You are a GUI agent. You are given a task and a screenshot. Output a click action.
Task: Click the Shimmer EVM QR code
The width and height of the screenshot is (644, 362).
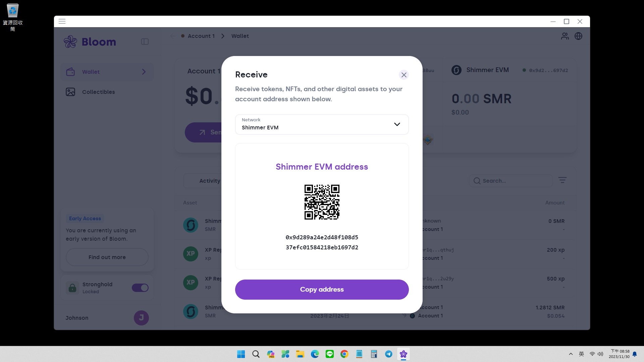click(322, 202)
